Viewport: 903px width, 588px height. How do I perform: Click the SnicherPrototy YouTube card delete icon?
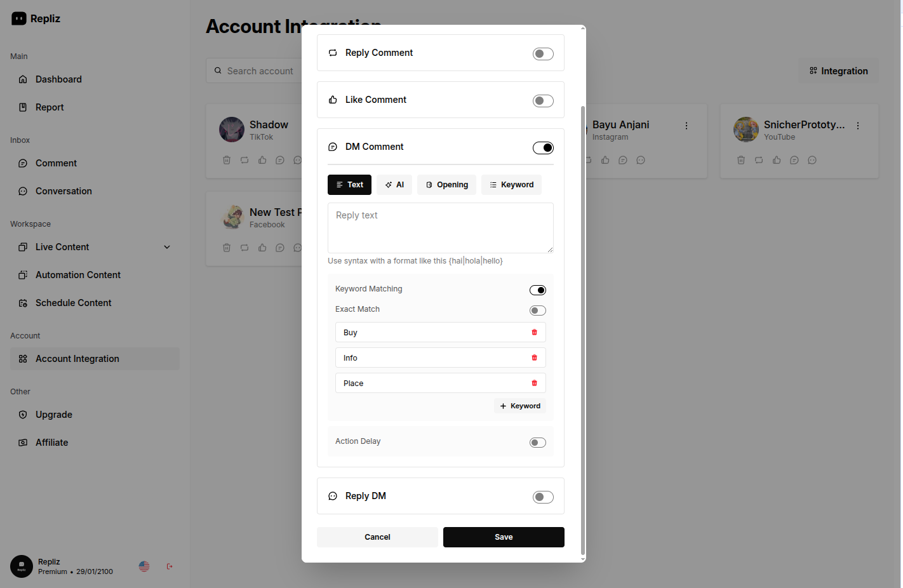pyautogui.click(x=741, y=160)
